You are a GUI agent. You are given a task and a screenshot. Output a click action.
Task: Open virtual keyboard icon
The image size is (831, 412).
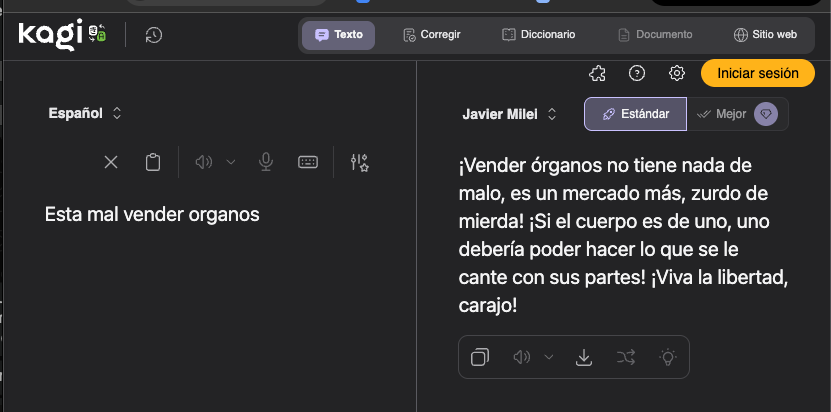[308, 162]
